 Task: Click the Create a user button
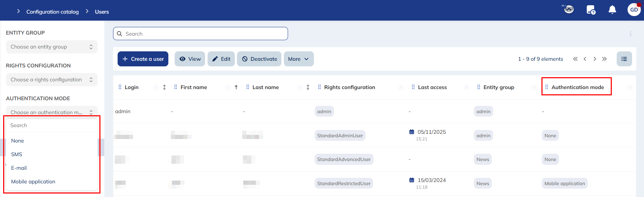coord(143,59)
